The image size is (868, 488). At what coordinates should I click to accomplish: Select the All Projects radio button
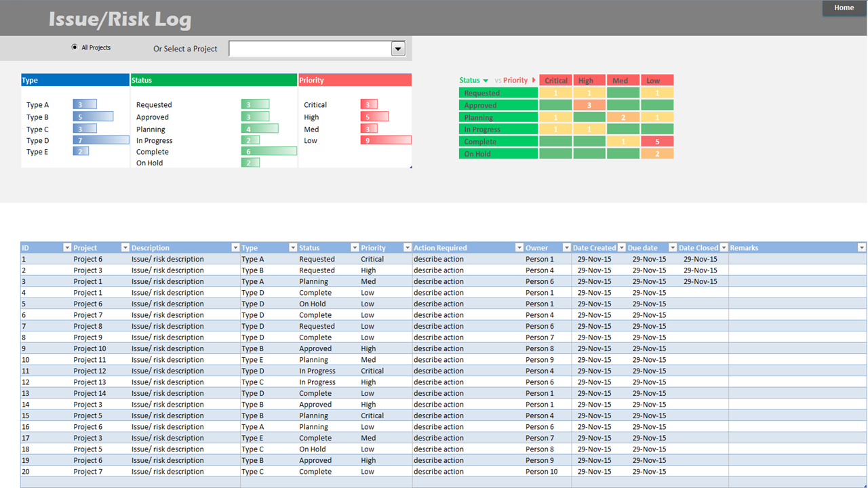[x=73, y=47]
